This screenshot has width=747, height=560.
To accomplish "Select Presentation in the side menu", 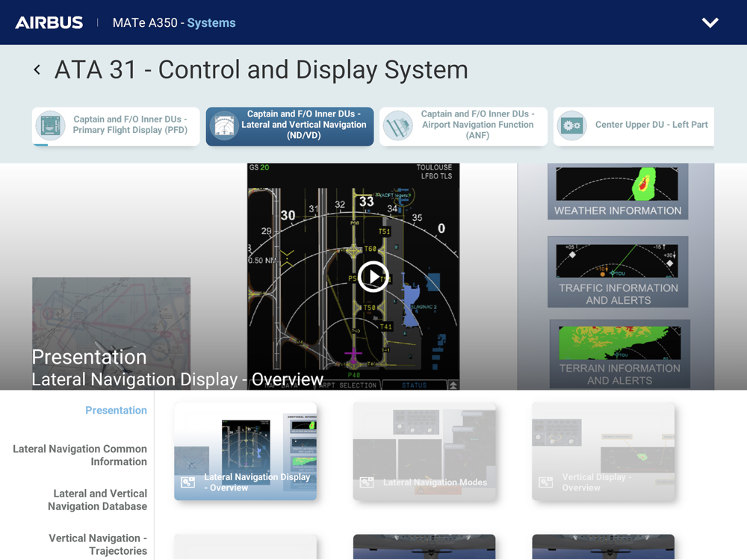I will tap(116, 410).
